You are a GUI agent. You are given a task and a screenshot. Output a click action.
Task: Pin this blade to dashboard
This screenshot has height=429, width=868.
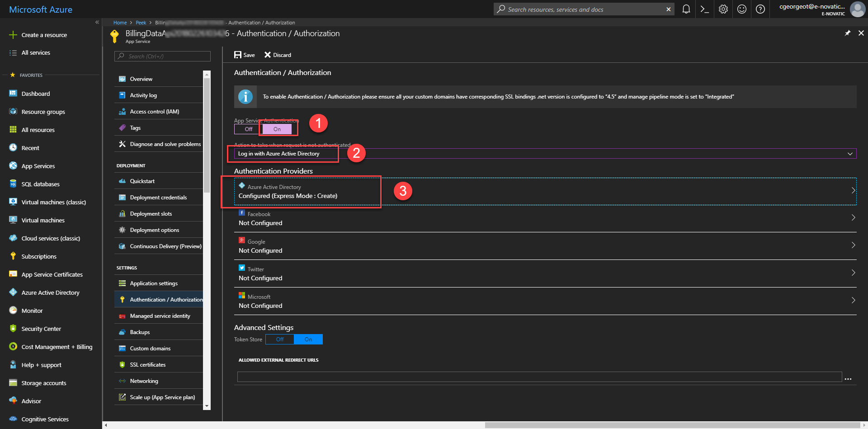[x=848, y=33]
